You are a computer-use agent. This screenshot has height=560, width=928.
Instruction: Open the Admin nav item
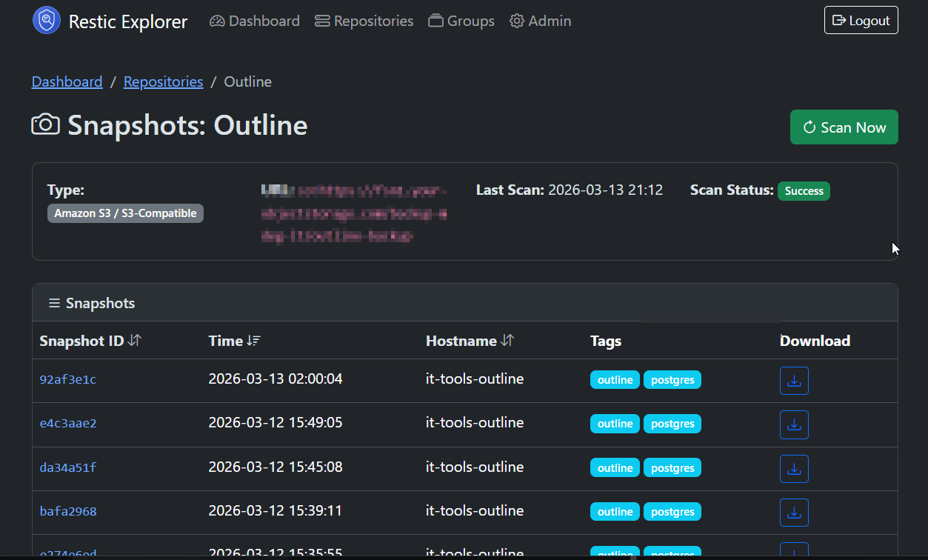(x=541, y=21)
